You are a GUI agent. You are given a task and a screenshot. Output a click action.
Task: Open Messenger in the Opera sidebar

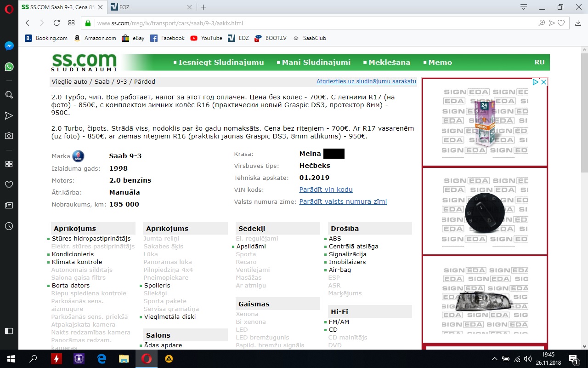point(9,46)
